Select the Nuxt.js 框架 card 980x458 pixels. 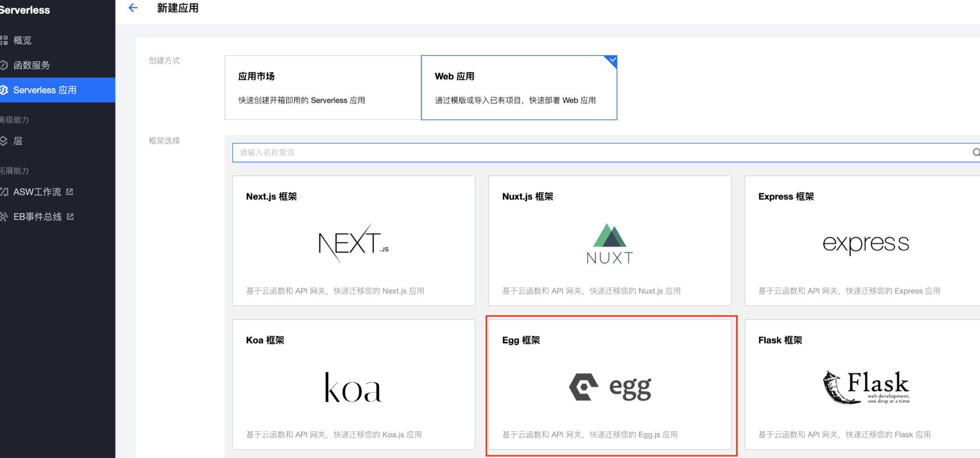pos(610,241)
